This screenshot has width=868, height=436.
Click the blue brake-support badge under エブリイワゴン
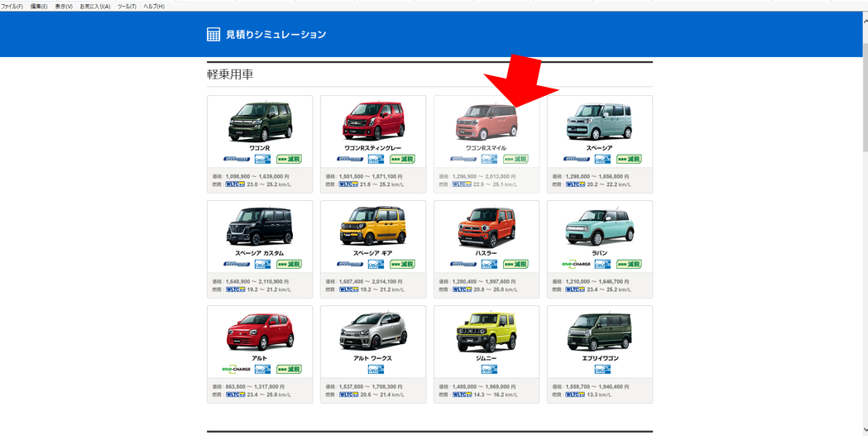click(603, 369)
